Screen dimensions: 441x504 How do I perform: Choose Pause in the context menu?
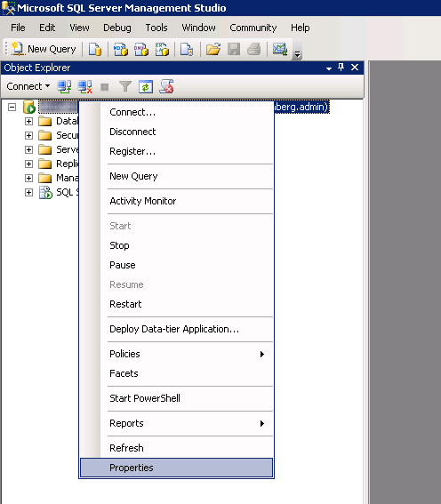[x=176, y=265]
